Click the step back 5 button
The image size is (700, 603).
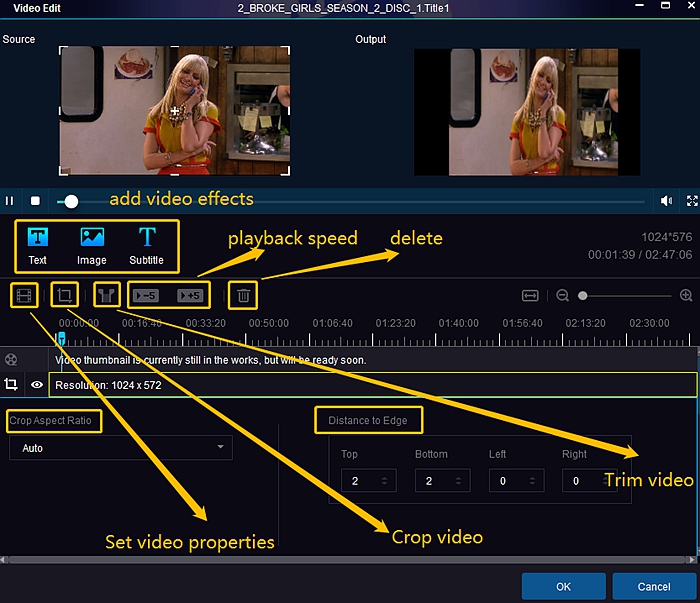(146, 295)
